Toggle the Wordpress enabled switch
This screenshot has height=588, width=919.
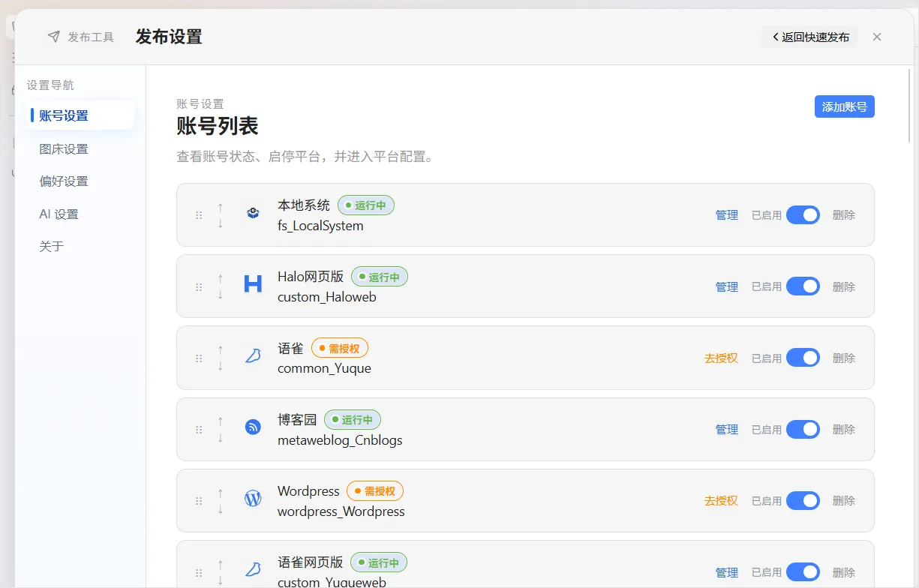pyautogui.click(x=803, y=500)
